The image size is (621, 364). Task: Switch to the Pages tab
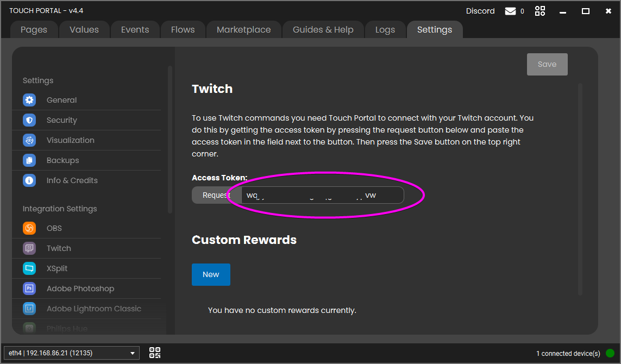[34, 30]
